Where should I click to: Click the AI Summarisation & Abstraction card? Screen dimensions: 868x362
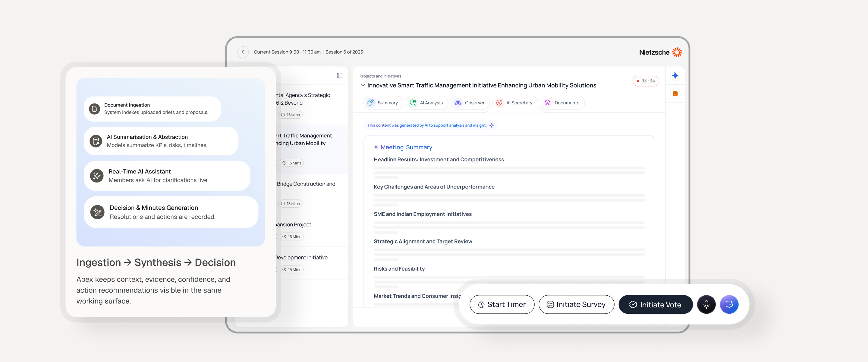coord(161,141)
